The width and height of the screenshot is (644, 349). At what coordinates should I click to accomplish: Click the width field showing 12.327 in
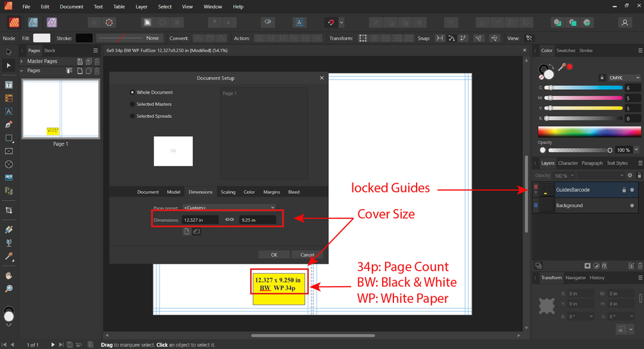(x=200, y=220)
